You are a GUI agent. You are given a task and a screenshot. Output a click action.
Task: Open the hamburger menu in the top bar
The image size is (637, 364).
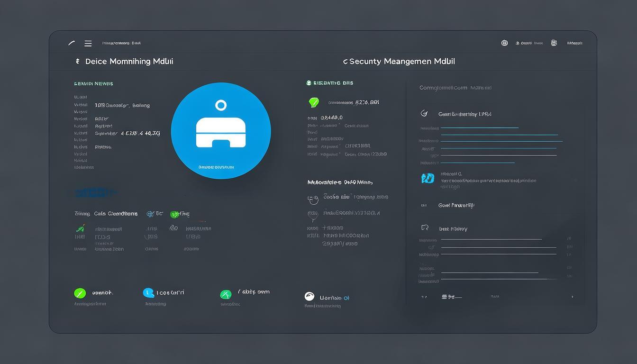tap(88, 43)
